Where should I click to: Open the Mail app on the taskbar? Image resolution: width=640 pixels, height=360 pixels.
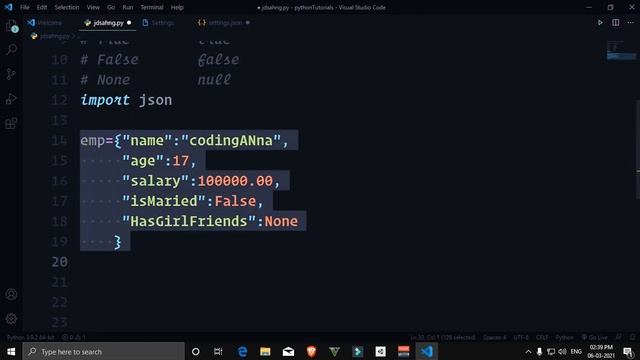pos(288,351)
